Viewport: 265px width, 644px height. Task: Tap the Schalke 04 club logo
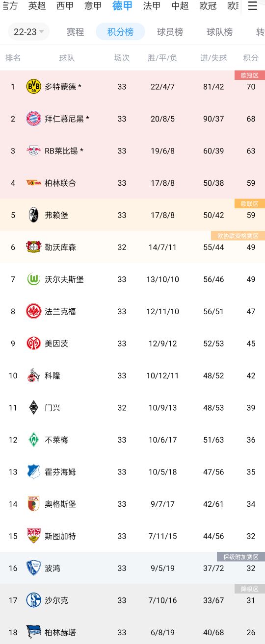[33, 600]
